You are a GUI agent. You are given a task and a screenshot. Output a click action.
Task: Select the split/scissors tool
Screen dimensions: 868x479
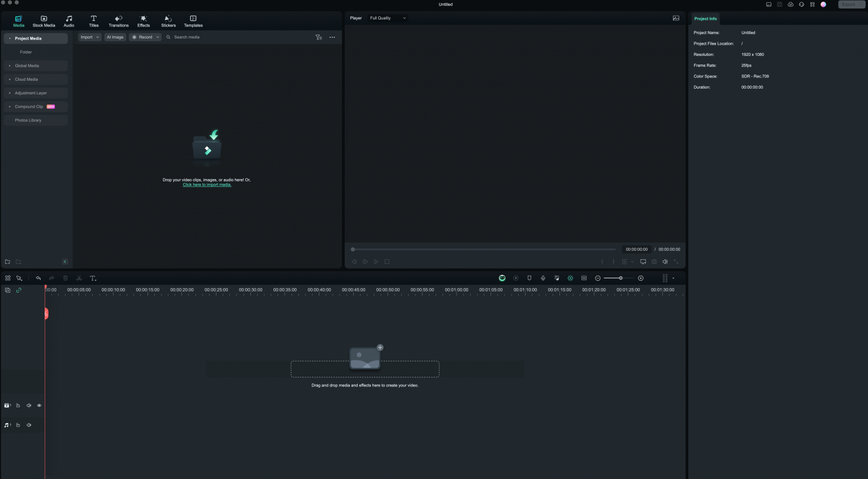point(79,278)
